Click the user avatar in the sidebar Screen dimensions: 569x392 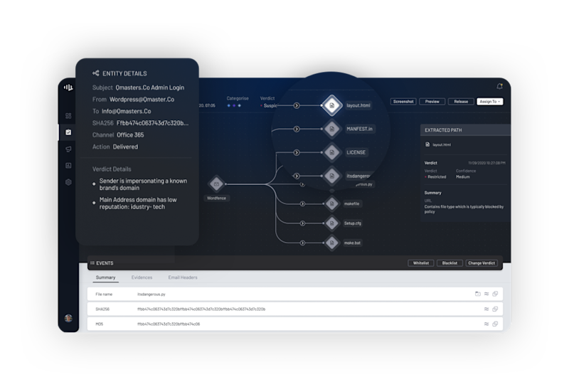point(68,318)
